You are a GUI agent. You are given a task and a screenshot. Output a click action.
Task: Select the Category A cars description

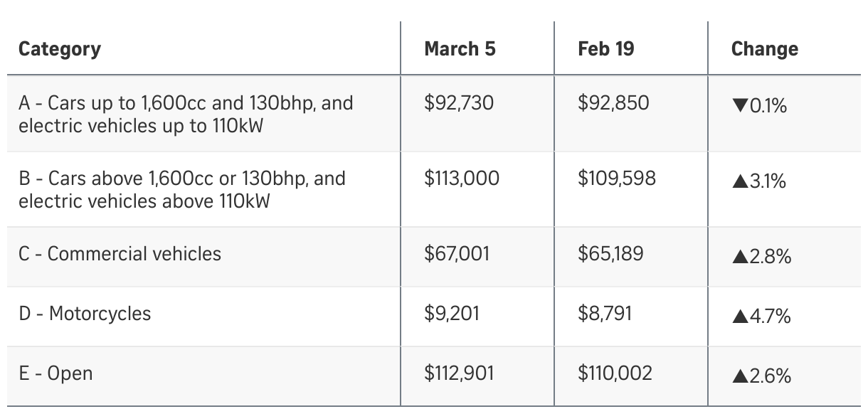[x=186, y=115]
